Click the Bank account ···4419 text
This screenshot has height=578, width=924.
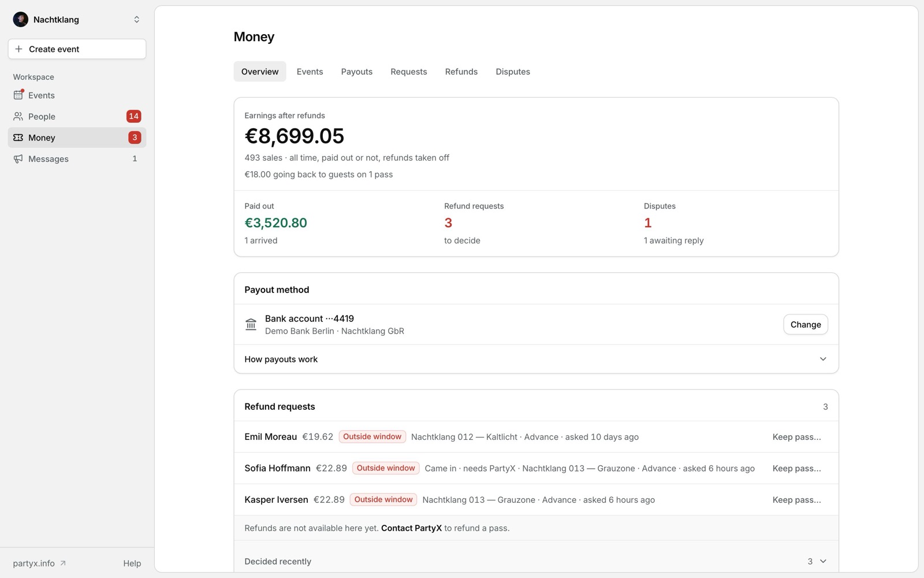click(x=309, y=318)
